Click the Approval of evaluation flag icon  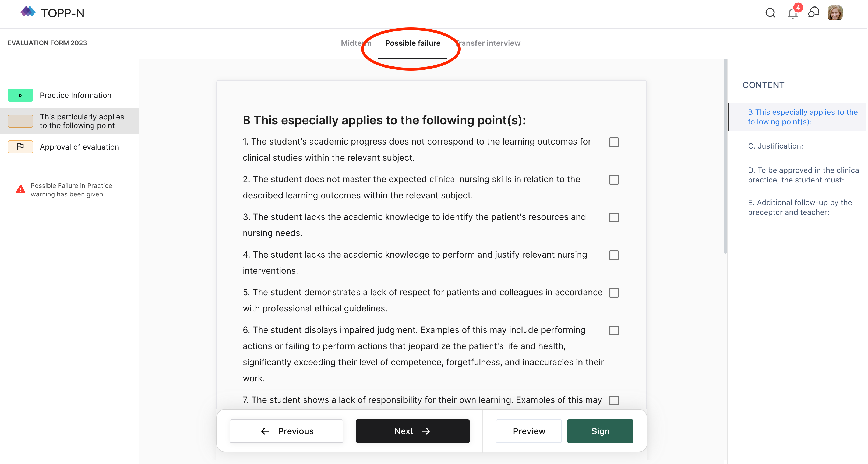point(20,147)
